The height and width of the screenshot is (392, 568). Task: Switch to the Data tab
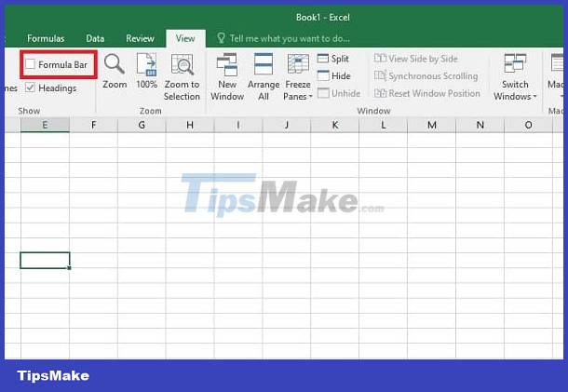click(x=95, y=38)
